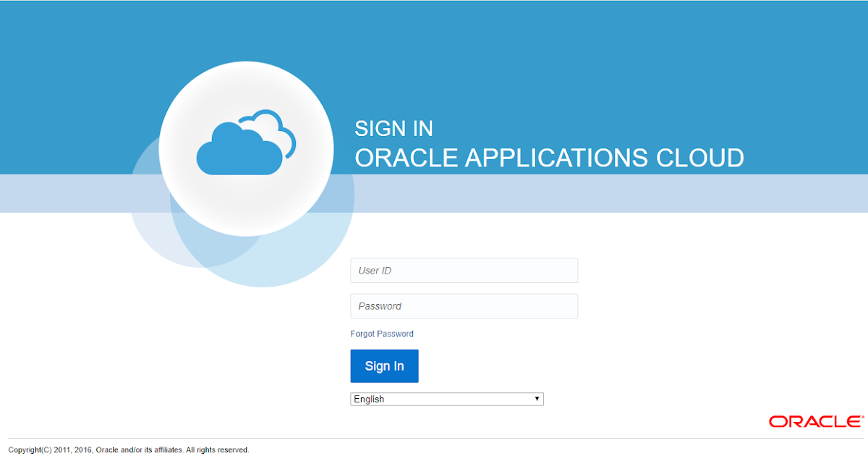Click the blue cloud graphic
The image size is (868, 456).
coord(239,152)
